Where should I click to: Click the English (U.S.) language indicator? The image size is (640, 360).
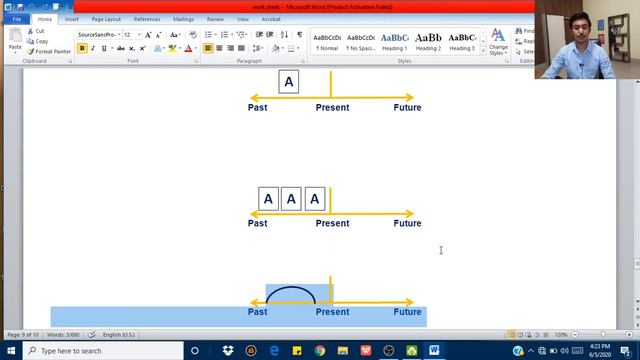[118, 335]
